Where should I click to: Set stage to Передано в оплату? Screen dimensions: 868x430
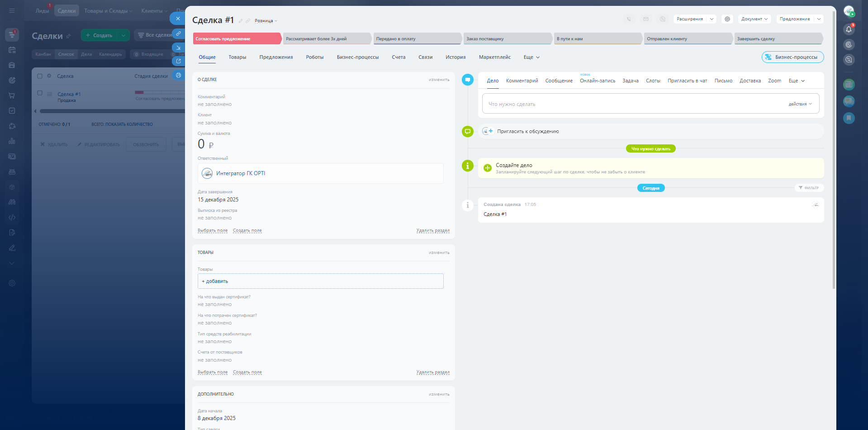point(417,39)
